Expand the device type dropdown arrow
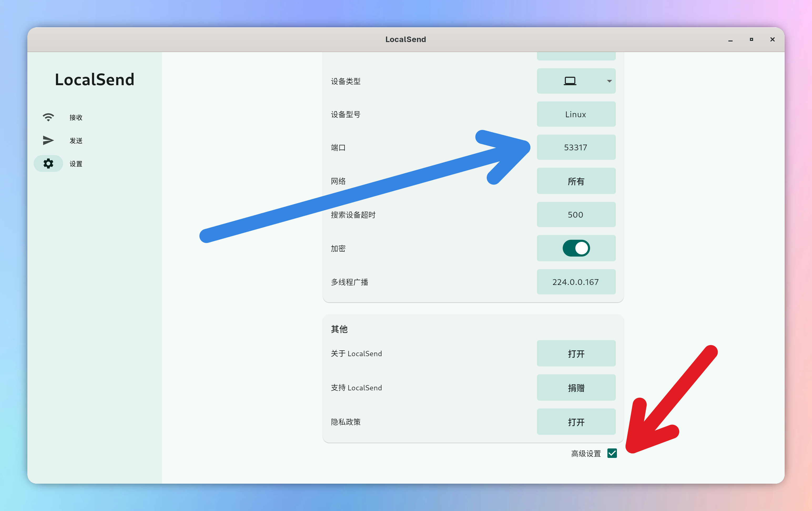Viewport: 812px width, 511px height. [x=609, y=81]
